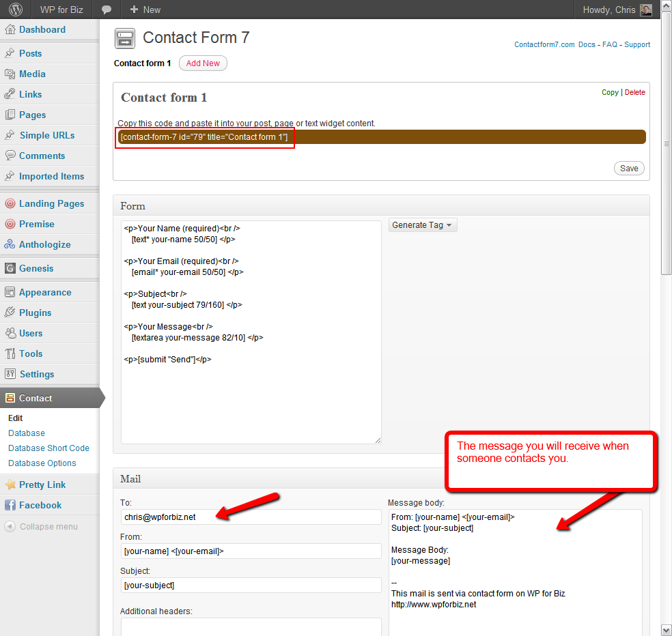Screen dimensions: 672x636
Task: Click the Users icon
Action: point(10,333)
